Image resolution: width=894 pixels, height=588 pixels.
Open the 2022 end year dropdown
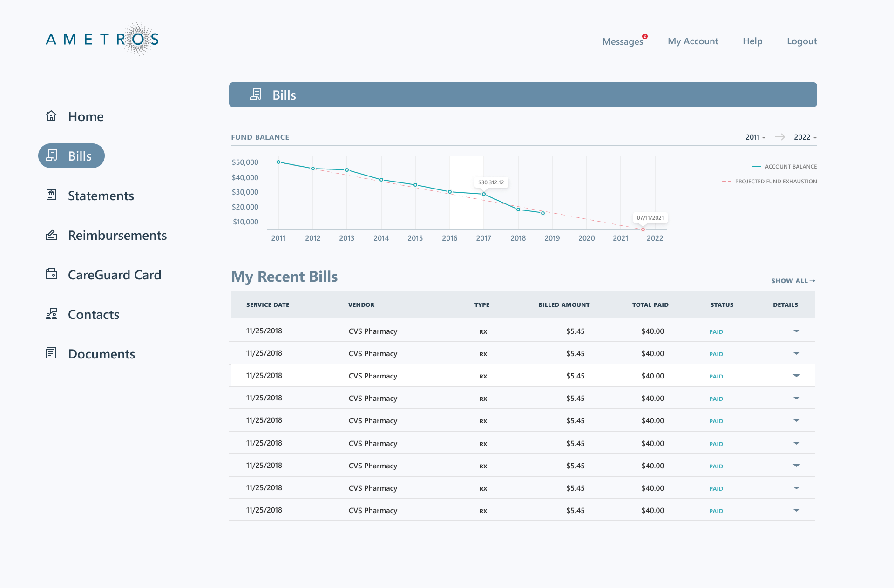(x=805, y=137)
